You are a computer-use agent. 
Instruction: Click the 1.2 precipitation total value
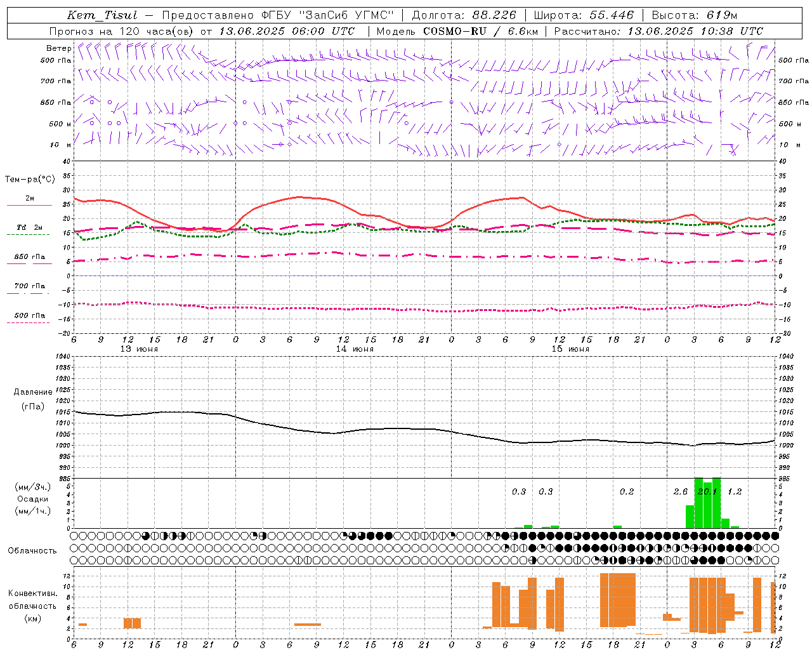click(x=735, y=491)
